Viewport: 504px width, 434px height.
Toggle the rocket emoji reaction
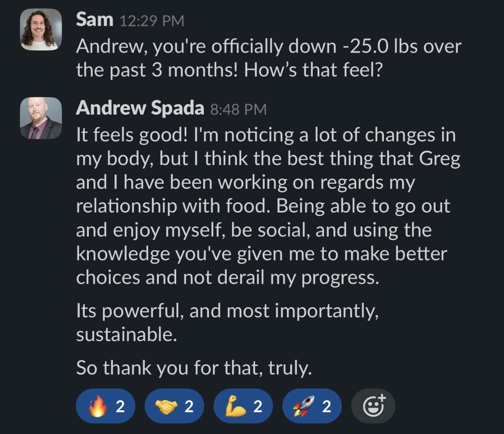(312, 406)
